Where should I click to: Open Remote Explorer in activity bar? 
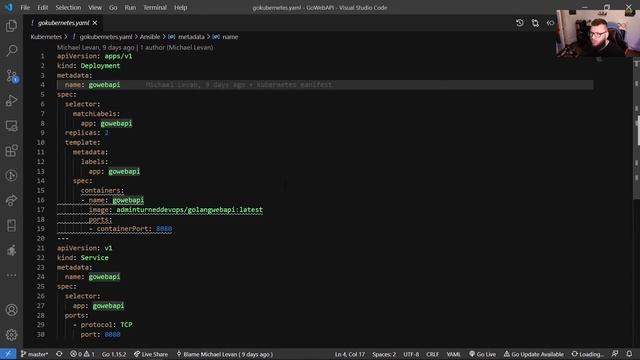[x=11, y=126]
